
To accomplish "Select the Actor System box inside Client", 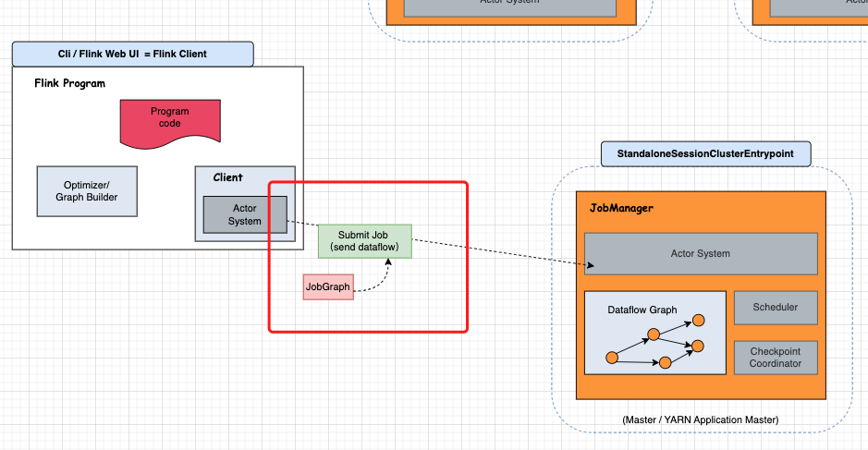I will click(x=245, y=214).
